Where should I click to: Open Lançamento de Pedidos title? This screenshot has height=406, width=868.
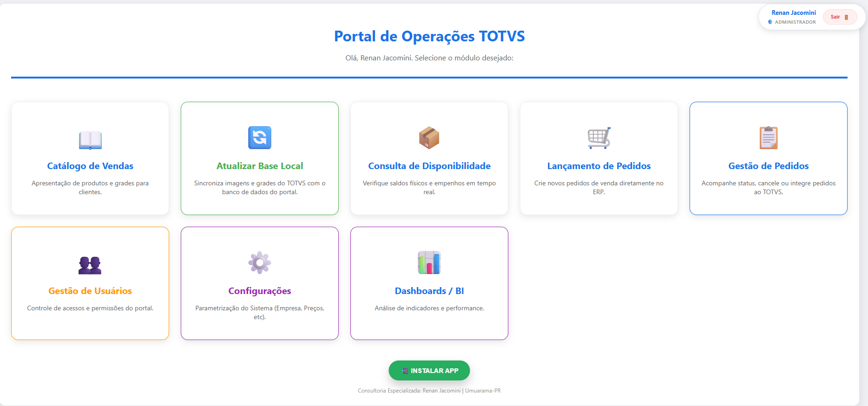pos(599,166)
